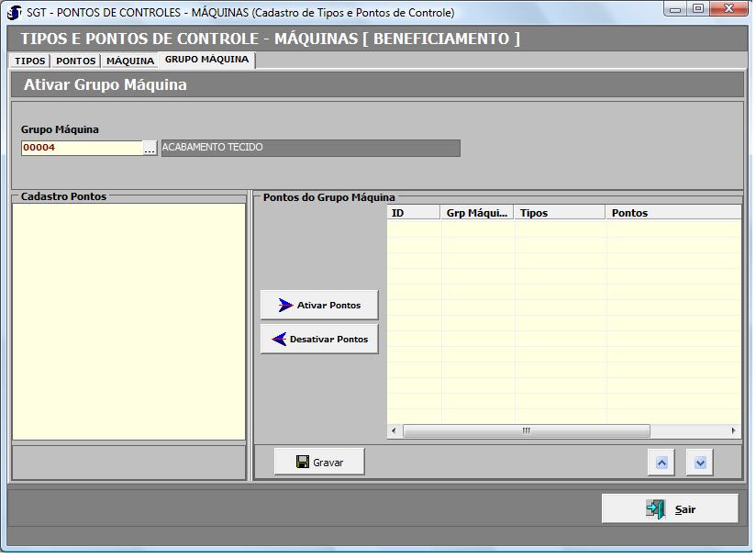Click the Sair exit door icon

click(655, 509)
